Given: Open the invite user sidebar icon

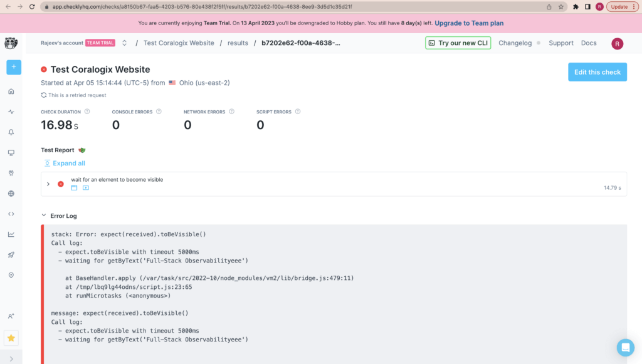Looking at the screenshot, I should [x=11, y=316].
